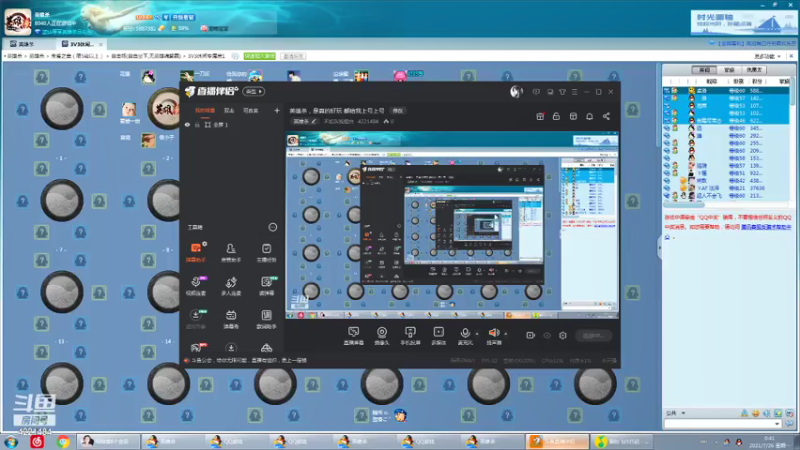Open the recording icon beside the preview eye
800x450 pixels.
(x=531, y=335)
